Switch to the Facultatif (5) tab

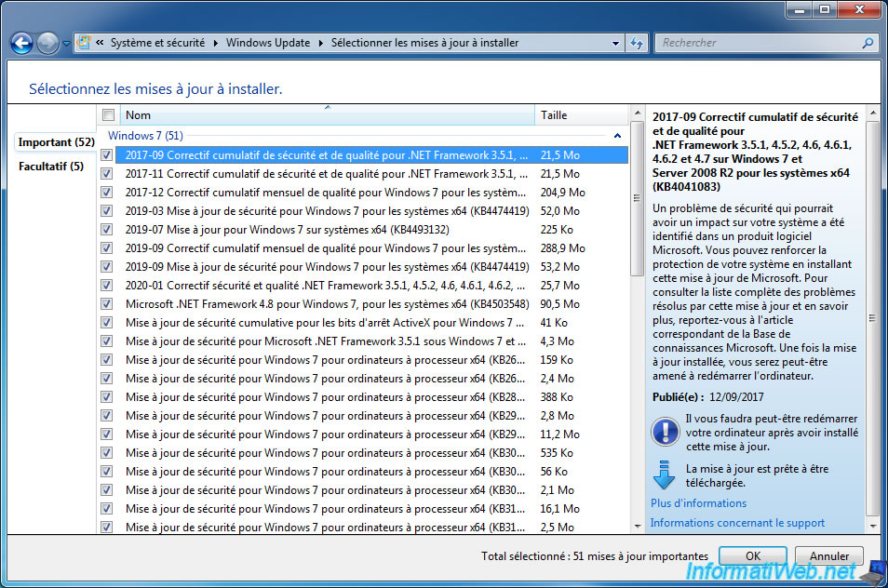(x=51, y=167)
